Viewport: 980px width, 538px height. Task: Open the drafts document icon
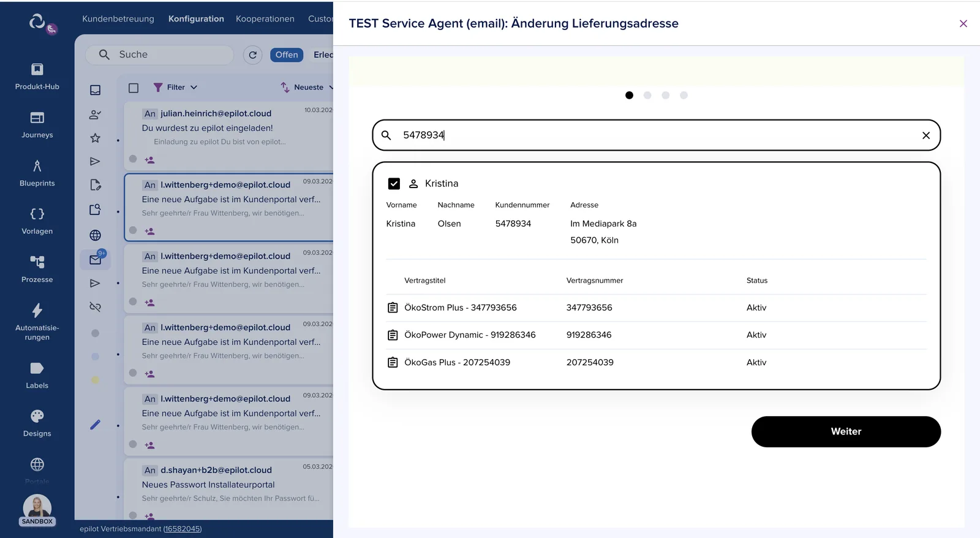pyautogui.click(x=95, y=185)
